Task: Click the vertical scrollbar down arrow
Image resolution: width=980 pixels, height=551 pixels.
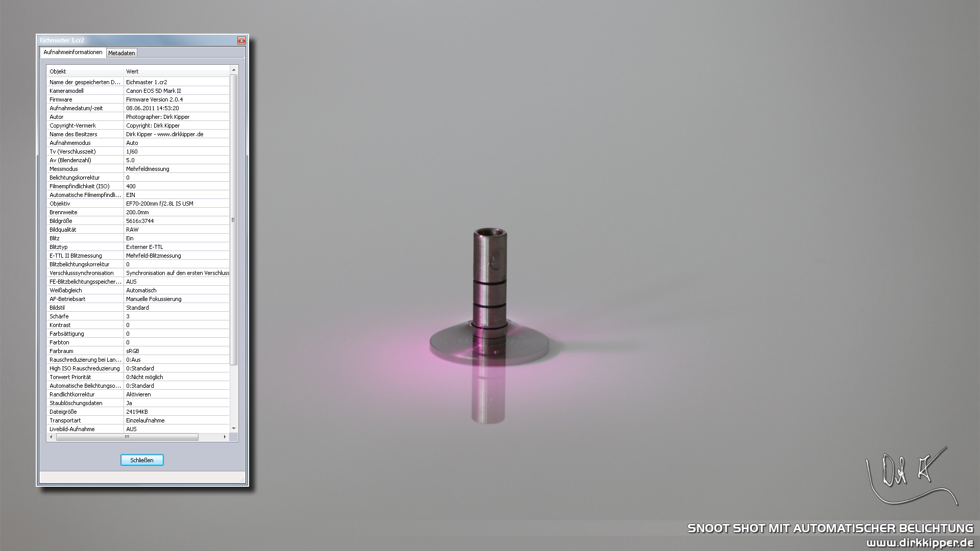Action: (x=234, y=429)
